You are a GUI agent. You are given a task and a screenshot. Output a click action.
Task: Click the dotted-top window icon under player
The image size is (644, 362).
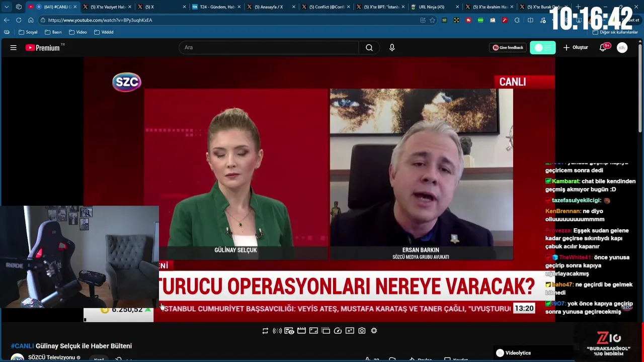pyautogui.click(x=326, y=331)
